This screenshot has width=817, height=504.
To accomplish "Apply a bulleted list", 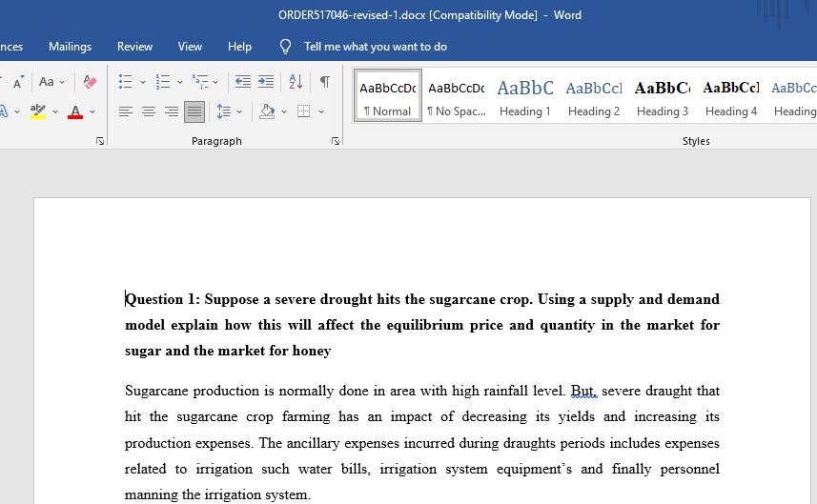I will click(125, 82).
